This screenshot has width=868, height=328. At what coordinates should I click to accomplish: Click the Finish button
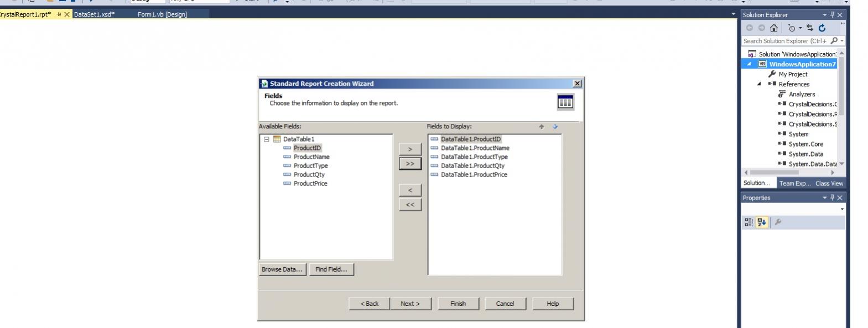pos(458,304)
